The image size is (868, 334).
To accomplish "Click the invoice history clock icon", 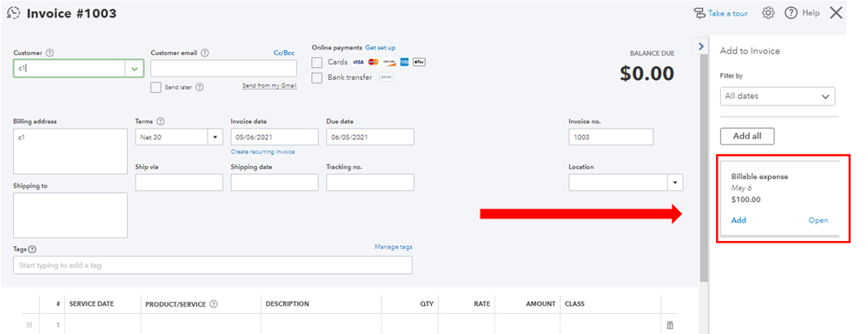I will click(x=13, y=13).
